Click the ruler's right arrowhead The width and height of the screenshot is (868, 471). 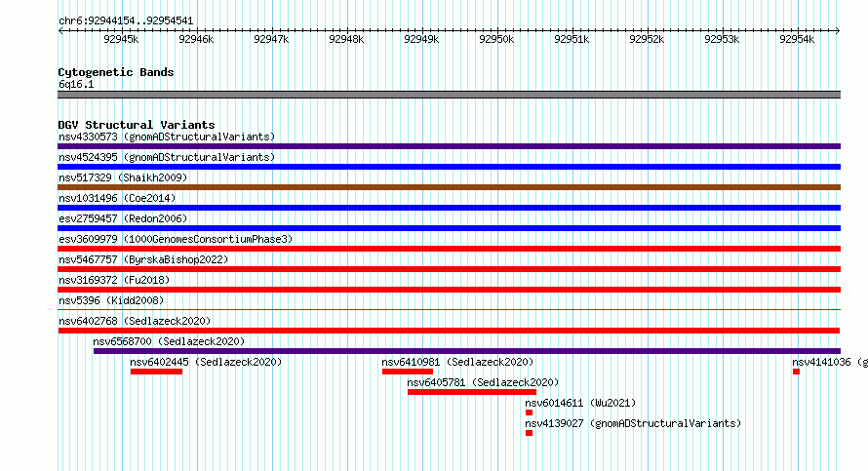point(838,31)
